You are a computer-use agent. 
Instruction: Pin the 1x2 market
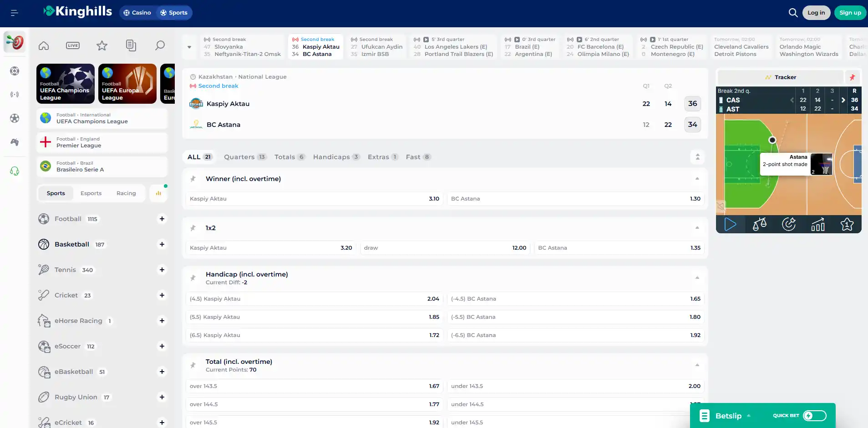(x=193, y=228)
